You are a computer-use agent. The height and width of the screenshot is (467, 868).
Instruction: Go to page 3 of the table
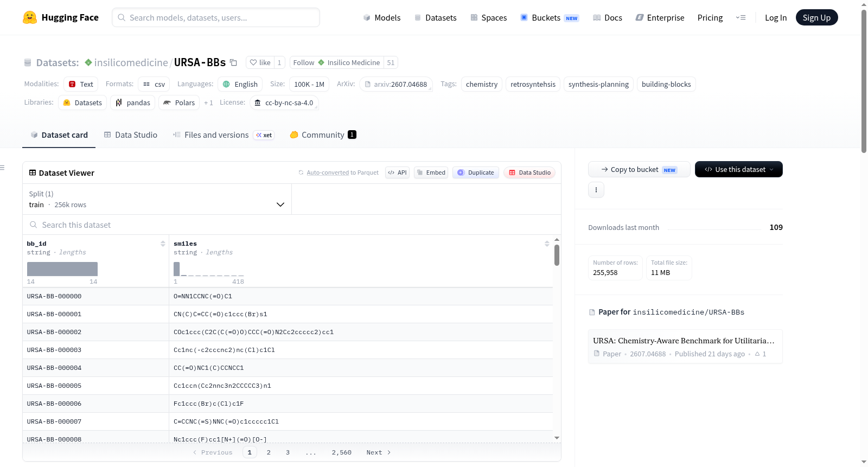tap(288, 452)
